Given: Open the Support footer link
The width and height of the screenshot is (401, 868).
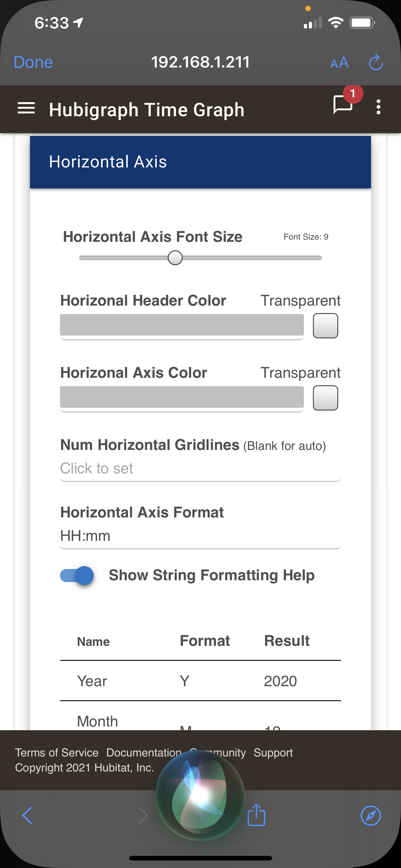Looking at the screenshot, I should click(273, 752).
